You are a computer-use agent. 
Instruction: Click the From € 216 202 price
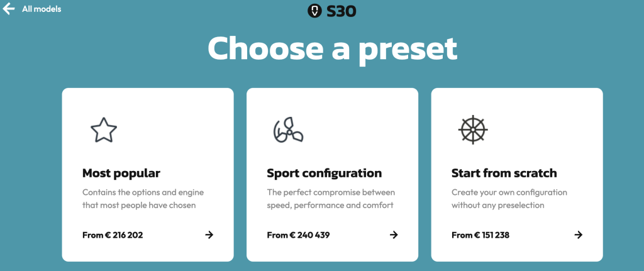tap(113, 235)
